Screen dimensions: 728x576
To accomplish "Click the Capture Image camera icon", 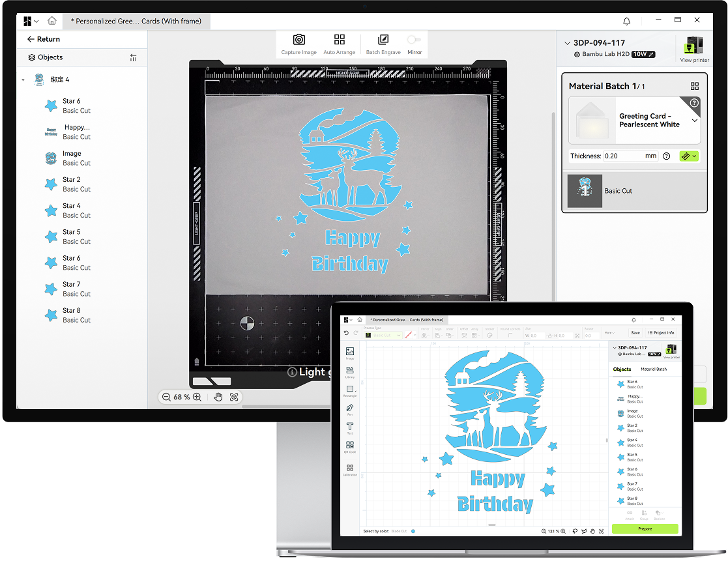I will (298, 40).
